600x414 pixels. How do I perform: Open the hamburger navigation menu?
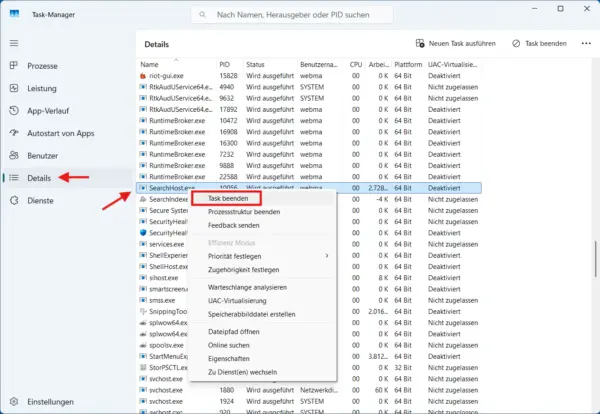pyautogui.click(x=14, y=43)
